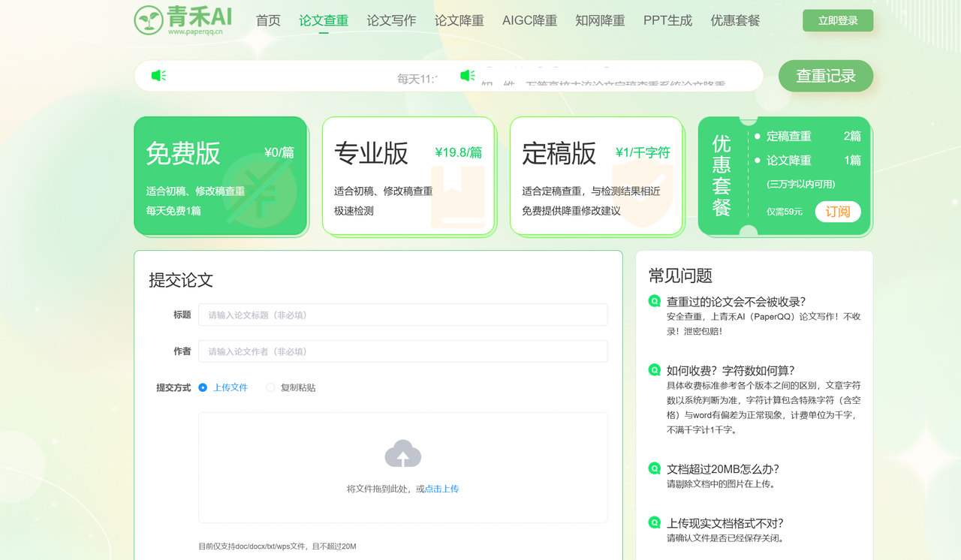961x560 pixels.
Task: Click the 常见问题 heading
Action: point(680,275)
